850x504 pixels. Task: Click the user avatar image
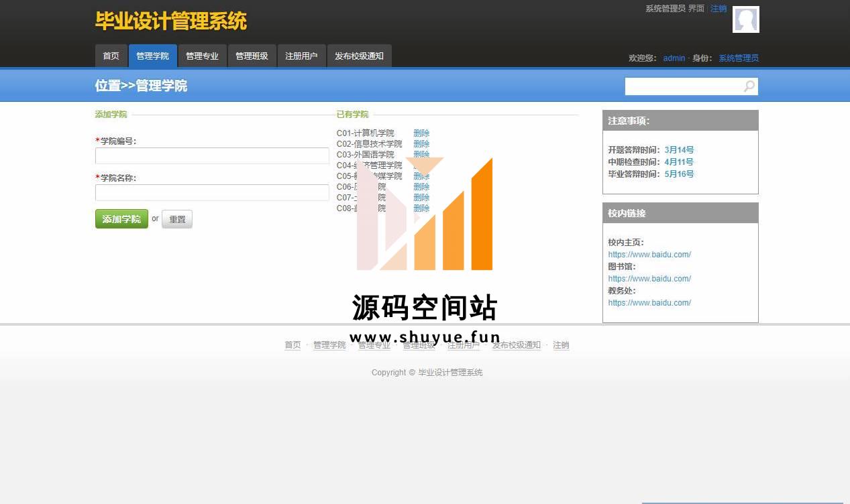(745, 19)
